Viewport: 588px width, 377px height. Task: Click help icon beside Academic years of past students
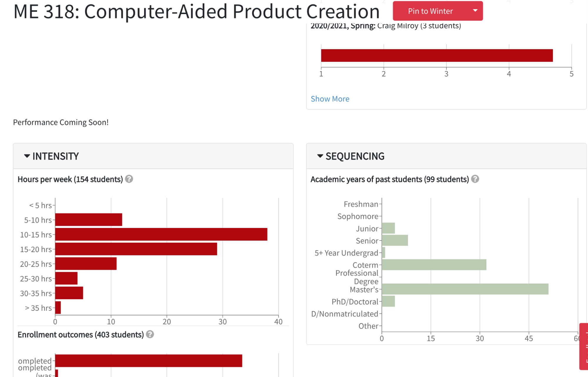click(475, 179)
